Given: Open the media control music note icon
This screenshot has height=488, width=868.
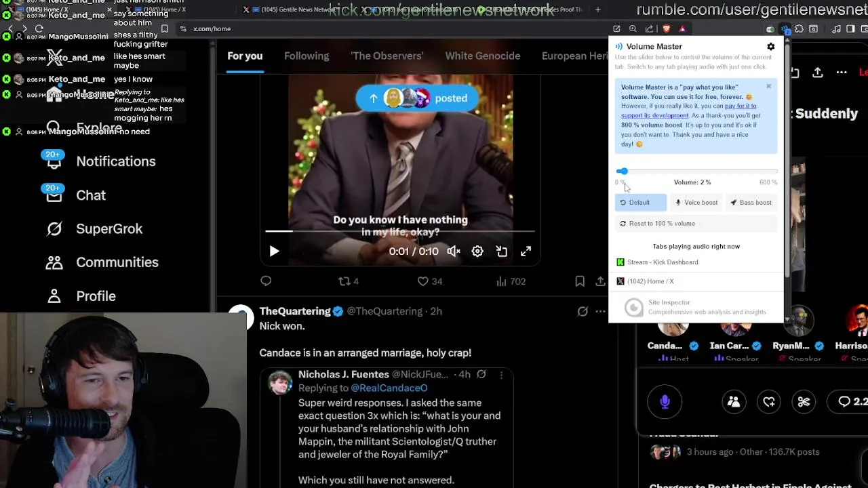Looking at the screenshot, I should coord(836,28).
